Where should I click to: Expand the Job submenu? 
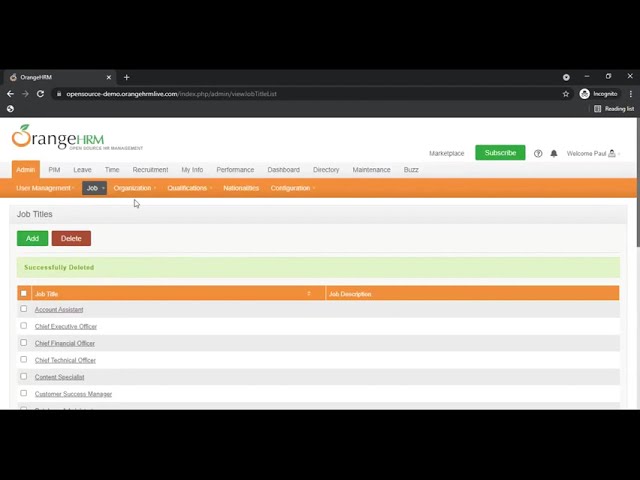(x=94, y=188)
